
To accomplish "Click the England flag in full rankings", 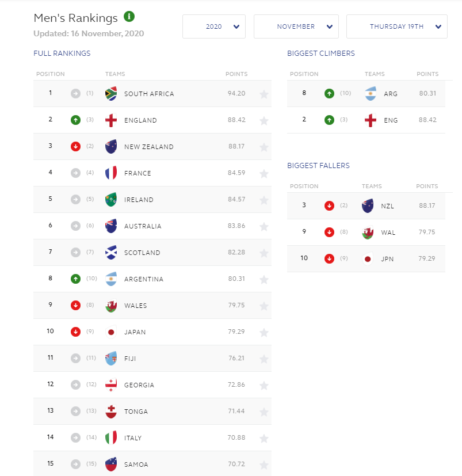I will [111, 120].
